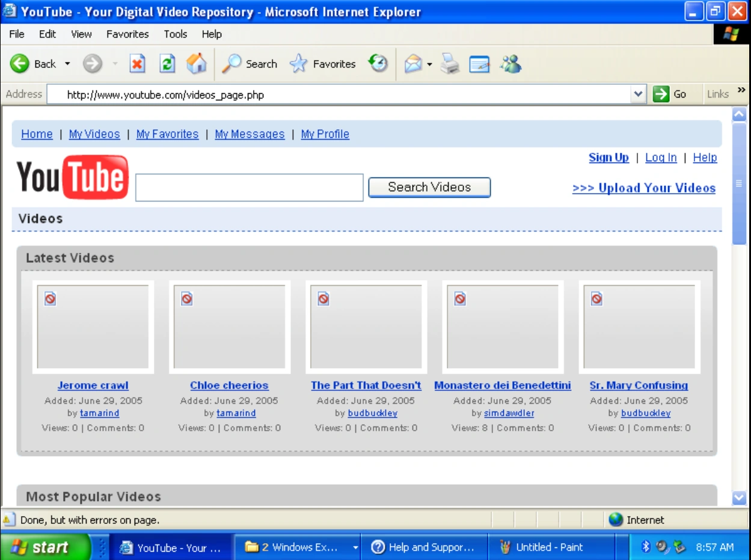Click the scrollbar up arrow

740,114
